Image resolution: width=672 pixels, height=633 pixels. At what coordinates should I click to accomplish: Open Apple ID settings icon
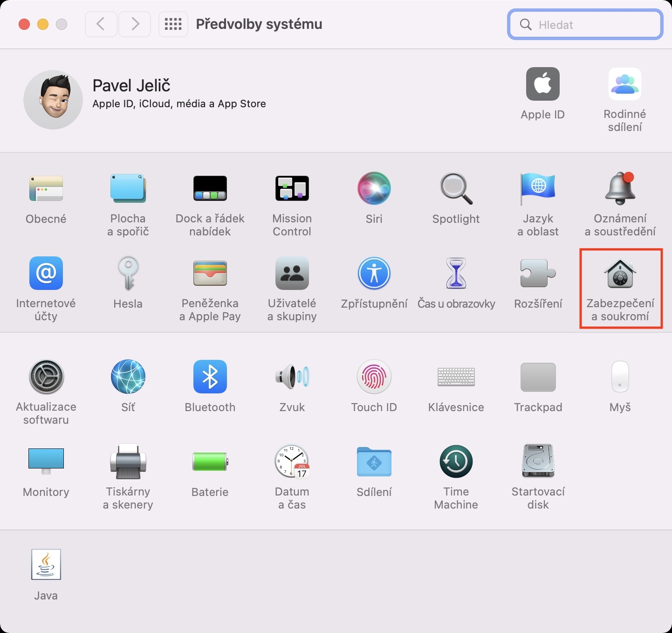click(x=543, y=84)
